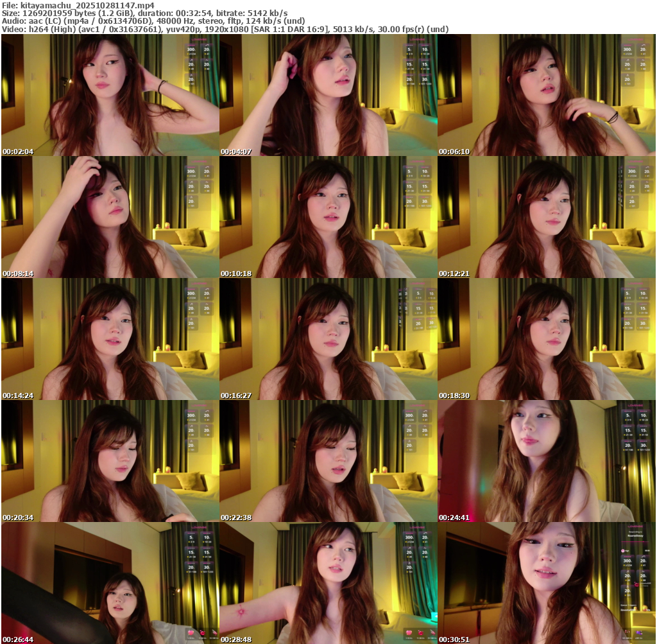
Task: Click the overlay menu panel in the 00:10:18 frame
Action: (417, 186)
